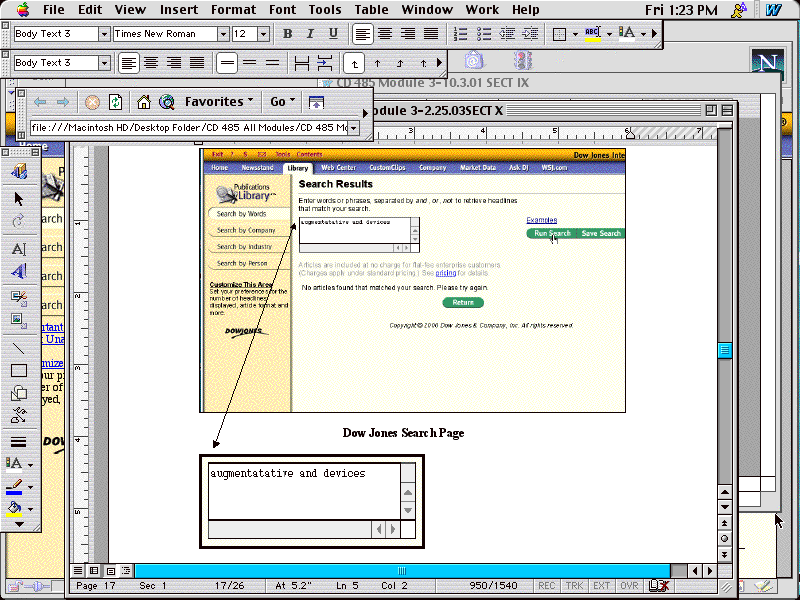Viewport: 800px width, 600px height.
Task: Open the upper Body Text 3 style dropdown
Action: click(x=104, y=34)
